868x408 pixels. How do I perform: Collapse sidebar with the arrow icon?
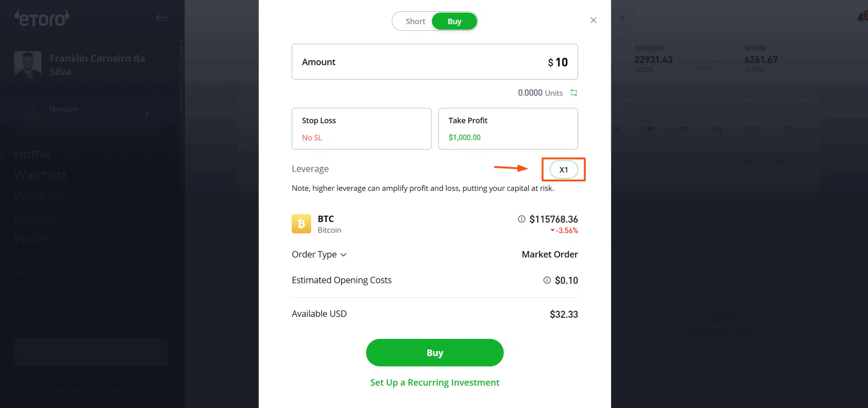point(162,17)
